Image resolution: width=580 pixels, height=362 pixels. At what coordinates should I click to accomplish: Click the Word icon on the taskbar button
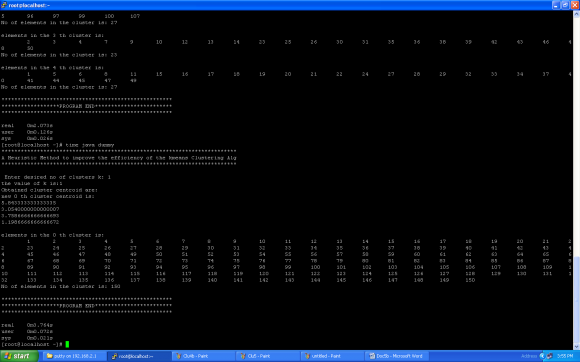tap(372, 356)
